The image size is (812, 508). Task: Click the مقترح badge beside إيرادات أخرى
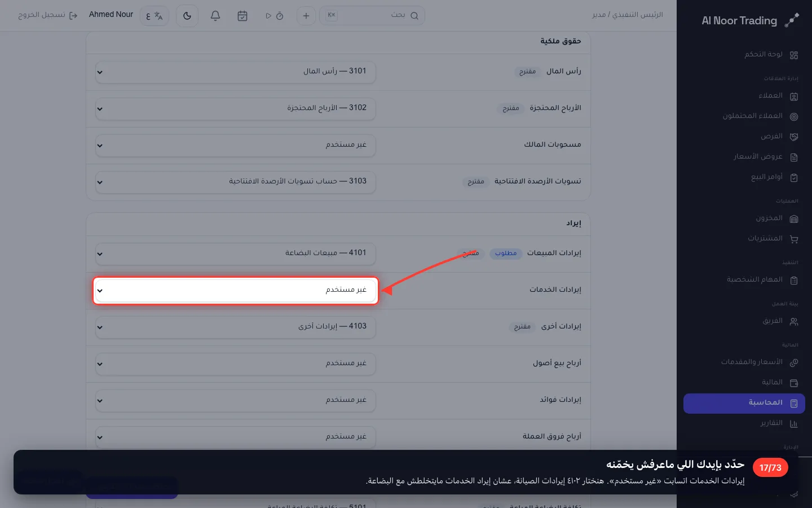pyautogui.click(x=522, y=327)
